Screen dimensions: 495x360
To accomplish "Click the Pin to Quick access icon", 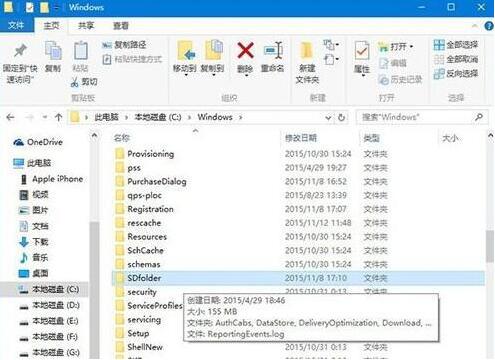I will pos(20,51).
